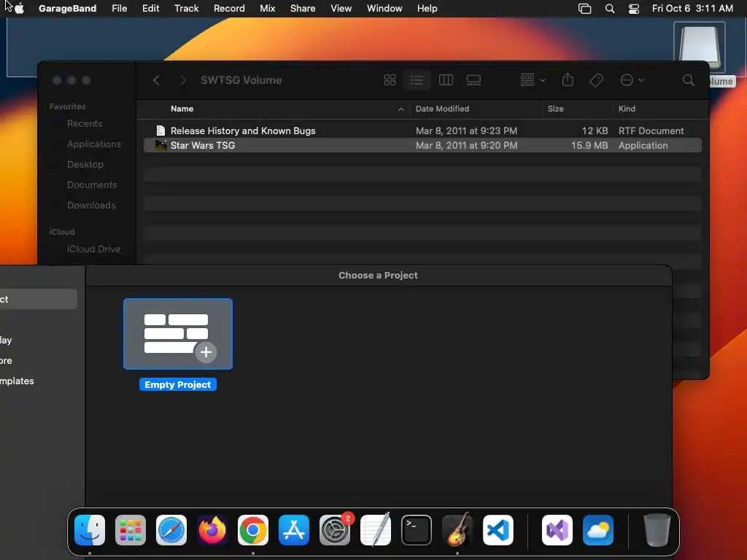Switch Finder to list view
The height and width of the screenshot is (560, 747).
click(417, 80)
